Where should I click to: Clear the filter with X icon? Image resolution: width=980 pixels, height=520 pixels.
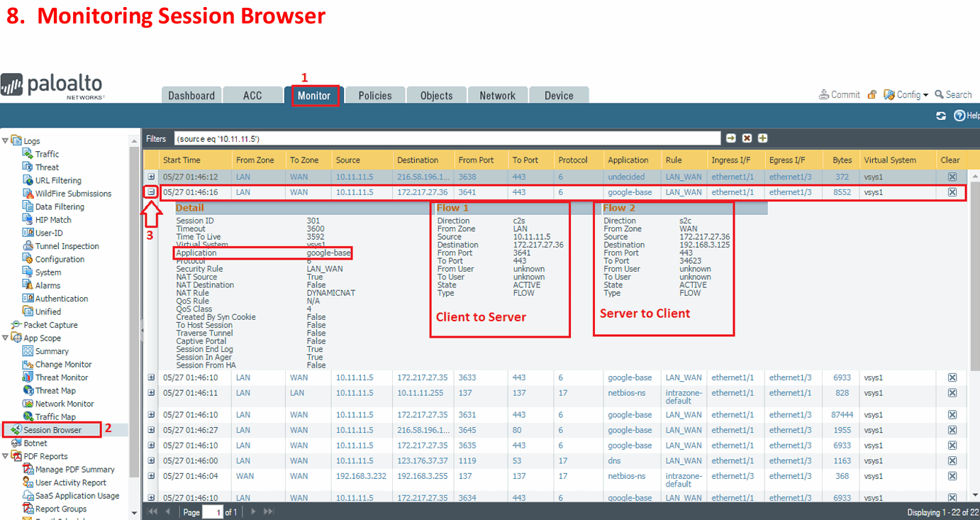pos(747,138)
